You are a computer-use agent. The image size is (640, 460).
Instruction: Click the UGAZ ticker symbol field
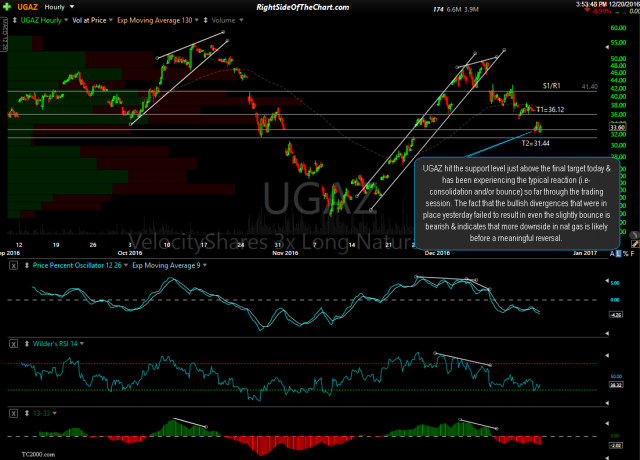pos(28,7)
